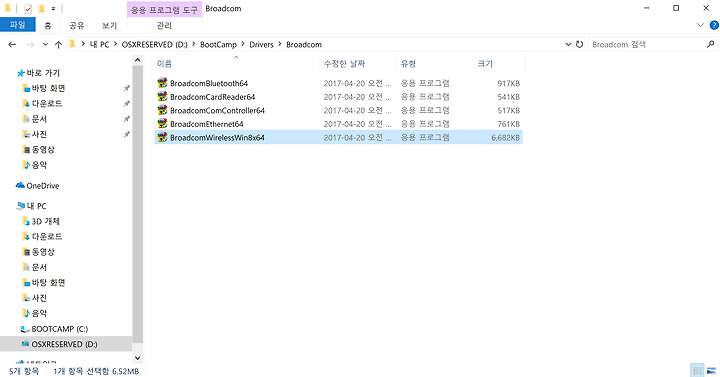Open 다운로드 under 내 PC
This screenshot has height=377, width=720.
coord(42,236)
